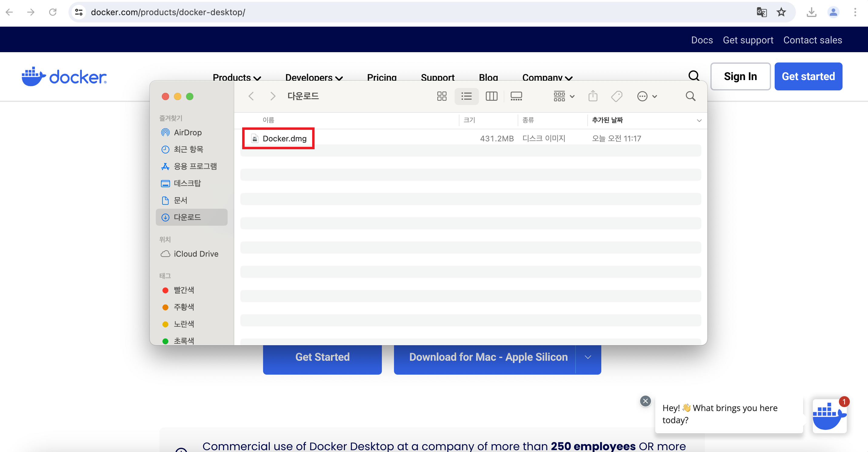Screen dimensions: 868x452
Task: Expand Download for Mac options arrow
Action: [588, 357]
